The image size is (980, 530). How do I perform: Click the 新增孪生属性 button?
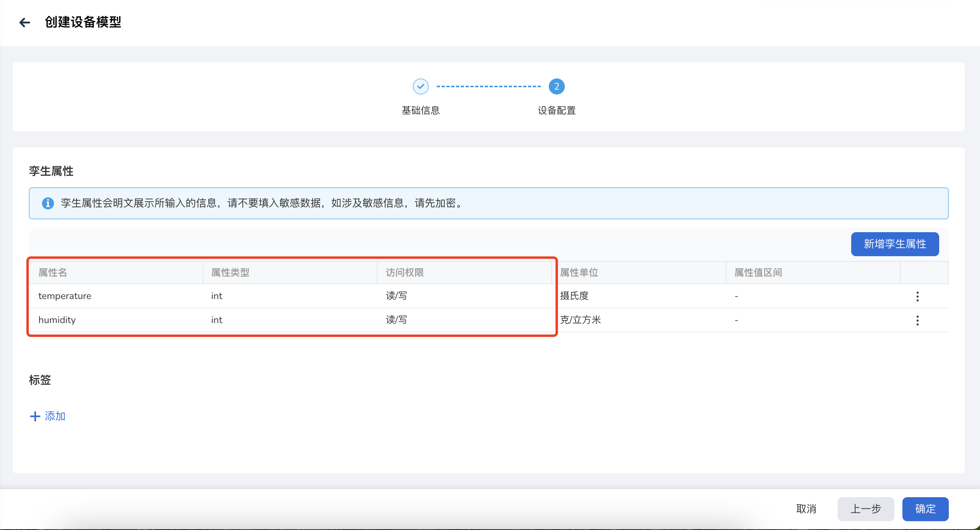tap(895, 244)
